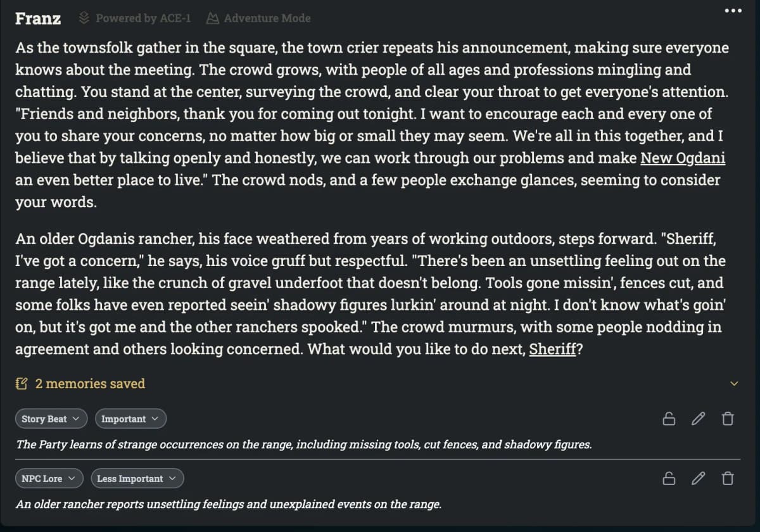This screenshot has height=532, width=760.
Task: Click the underlined Sheriff link
Action: click(x=552, y=350)
